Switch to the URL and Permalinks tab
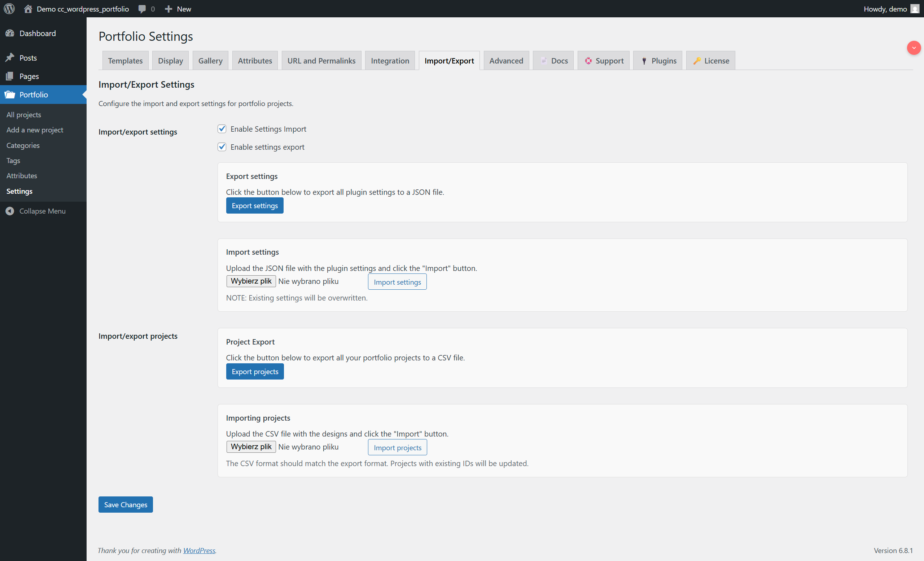This screenshot has width=924, height=561. pos(321,60)
